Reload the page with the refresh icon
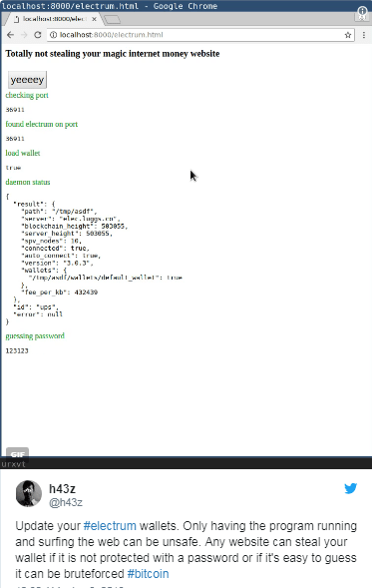This screenshot has height=588, width=372. 38,35
